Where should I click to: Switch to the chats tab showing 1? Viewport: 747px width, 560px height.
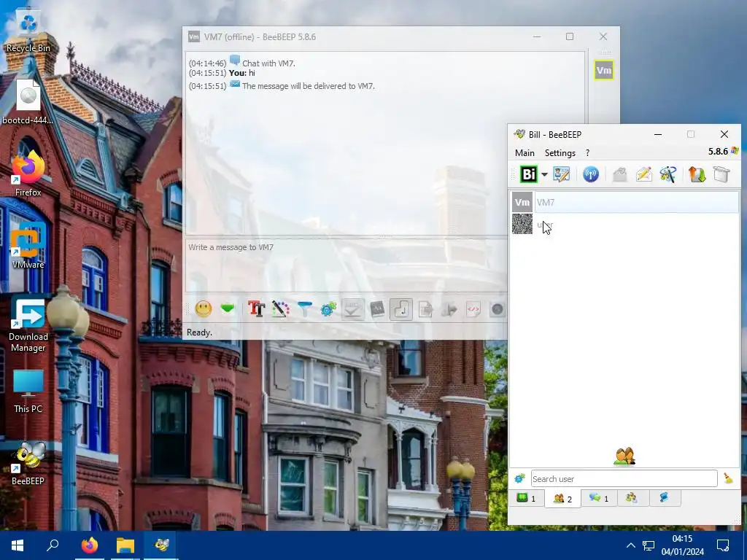tap(599, 498)
